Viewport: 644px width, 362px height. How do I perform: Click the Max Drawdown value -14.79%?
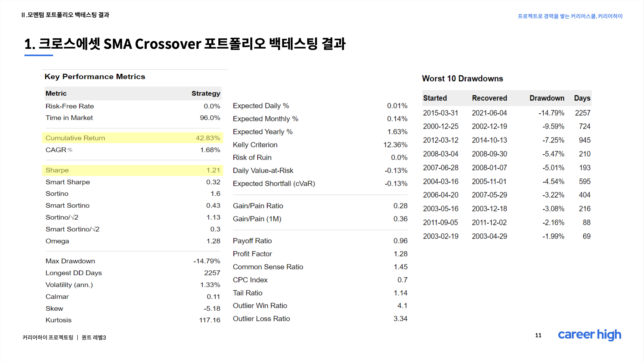207,261
